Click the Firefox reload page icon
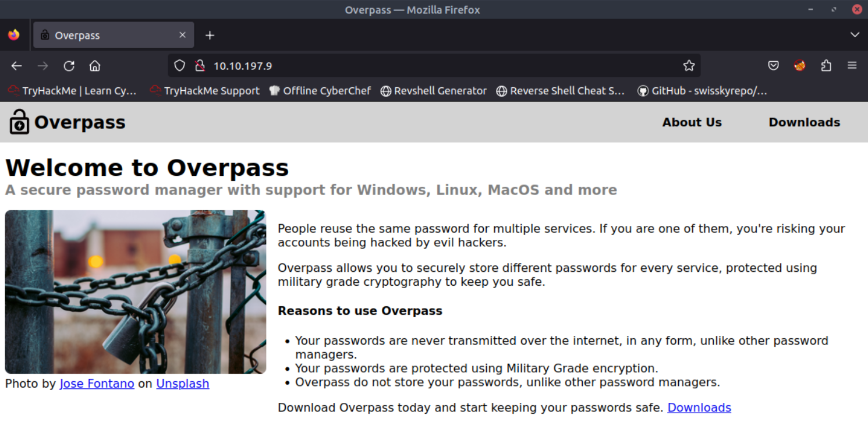Viewport: 868px width, 422px height. (69, 66)
